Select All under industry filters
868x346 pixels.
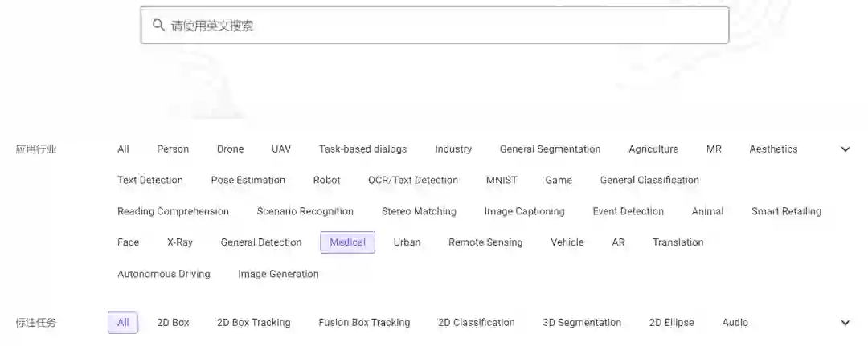123,149
